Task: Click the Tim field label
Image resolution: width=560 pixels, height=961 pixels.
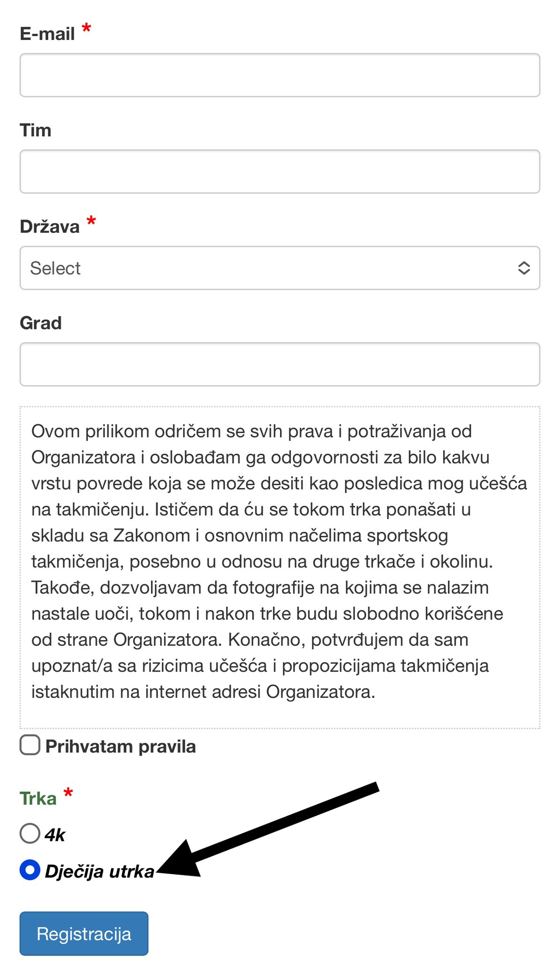Action: tap(36, 130)
